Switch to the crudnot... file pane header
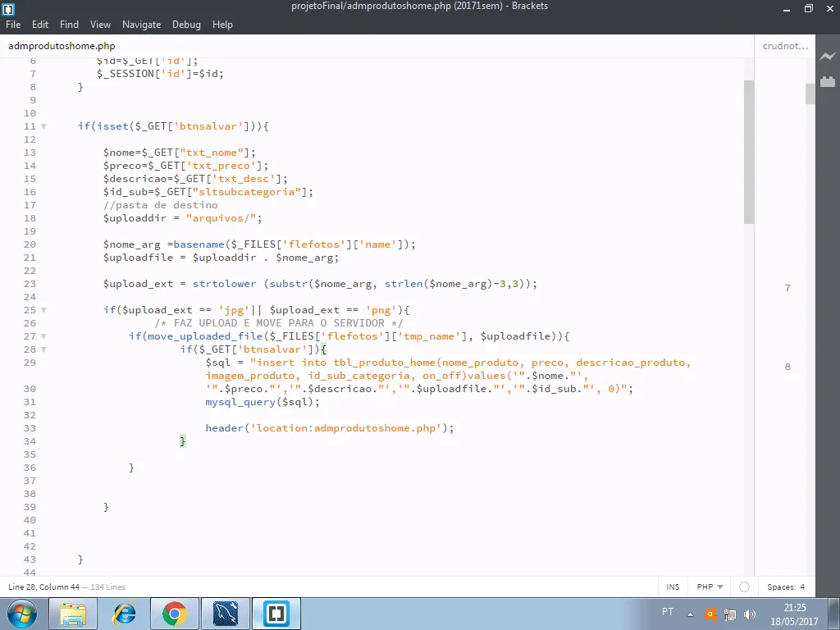 click(784, 46)
